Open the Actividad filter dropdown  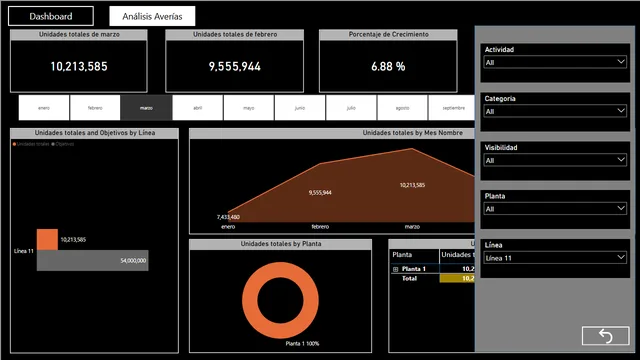tap(555, 62)
